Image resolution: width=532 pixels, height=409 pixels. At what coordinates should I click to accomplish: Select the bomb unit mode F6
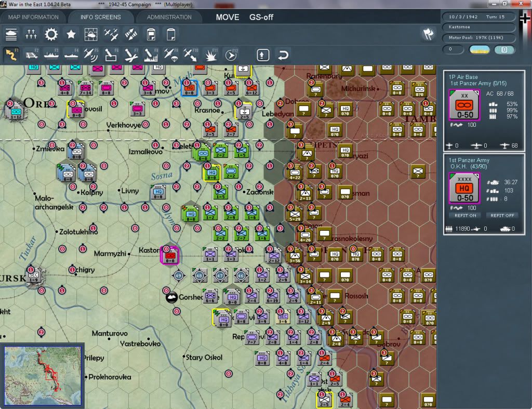click(111, 55)
